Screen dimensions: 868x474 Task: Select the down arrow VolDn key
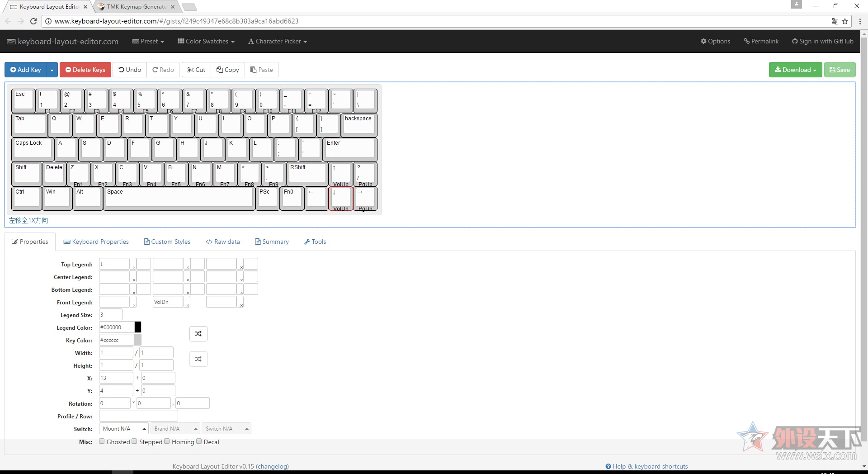(x=341, y=198)
